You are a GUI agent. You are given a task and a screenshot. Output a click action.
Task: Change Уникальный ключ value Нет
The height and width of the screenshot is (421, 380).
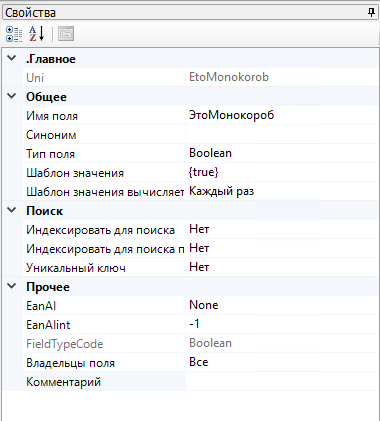[282, 267]
